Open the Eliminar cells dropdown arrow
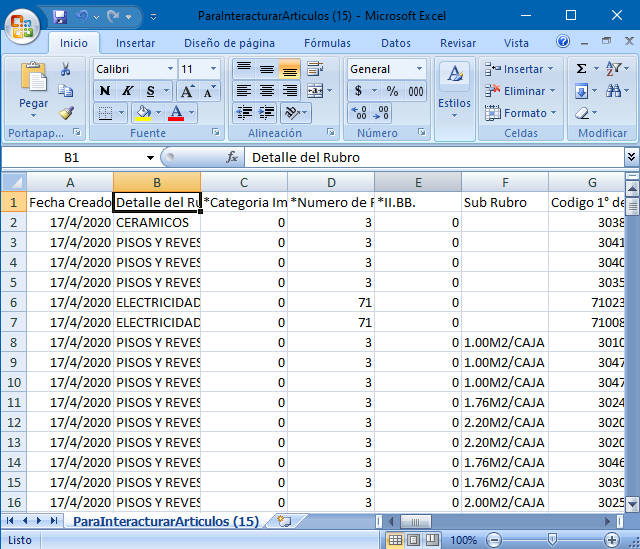The height and width of the screenshot is (549, 640). tap(552, 91)
